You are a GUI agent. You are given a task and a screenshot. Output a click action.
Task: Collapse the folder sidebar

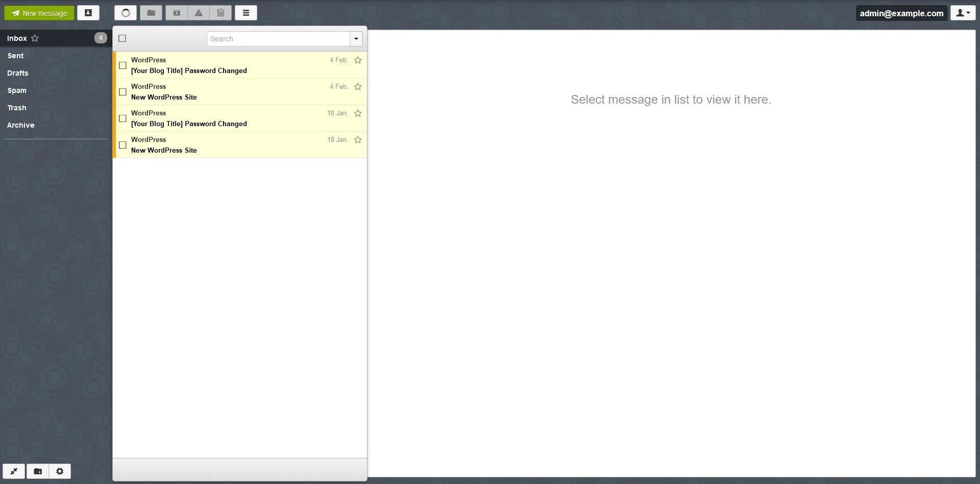click(x=14, y=471)
